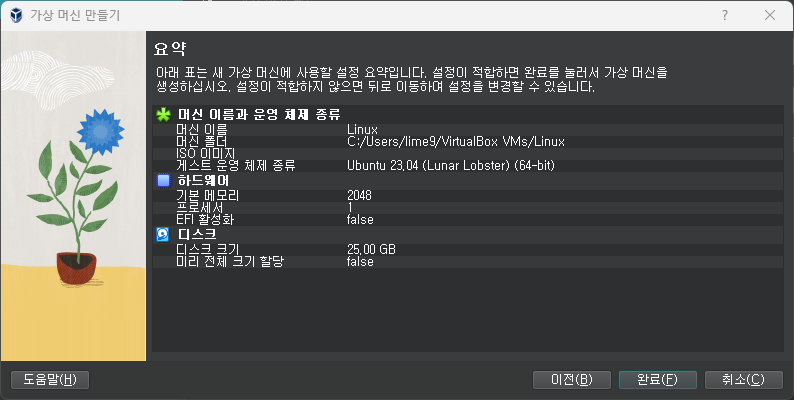Click the false value beside 미리 전체 크기 할당

(x=360, y=262)
